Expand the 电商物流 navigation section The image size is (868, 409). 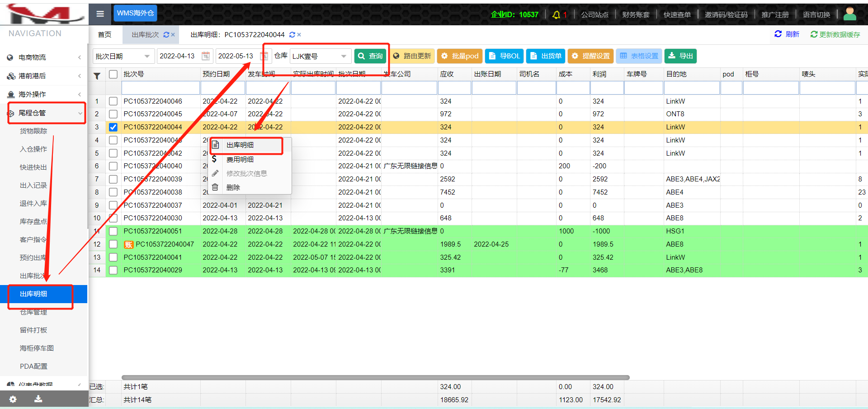[x=44, y=57]
